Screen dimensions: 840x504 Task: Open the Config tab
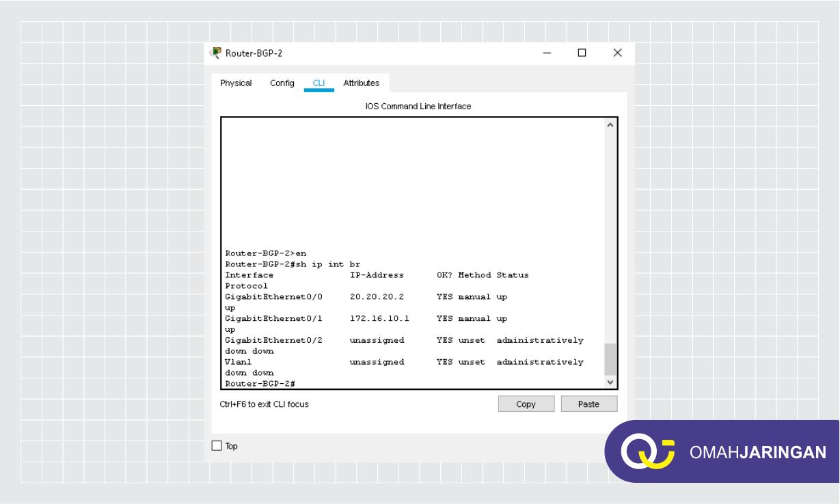282,83
